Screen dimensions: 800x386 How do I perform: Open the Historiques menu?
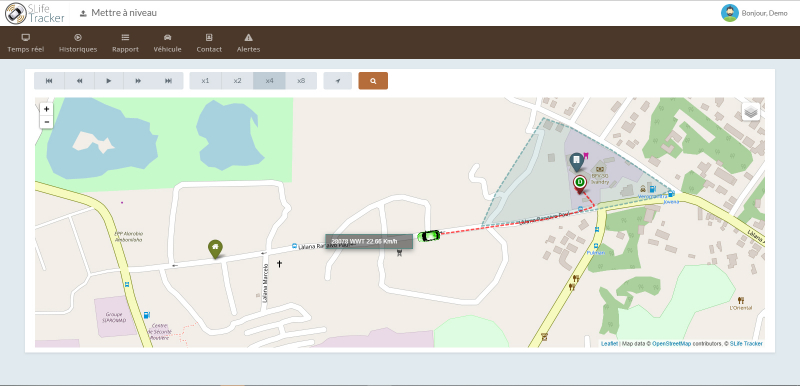(x=78, y=43)
